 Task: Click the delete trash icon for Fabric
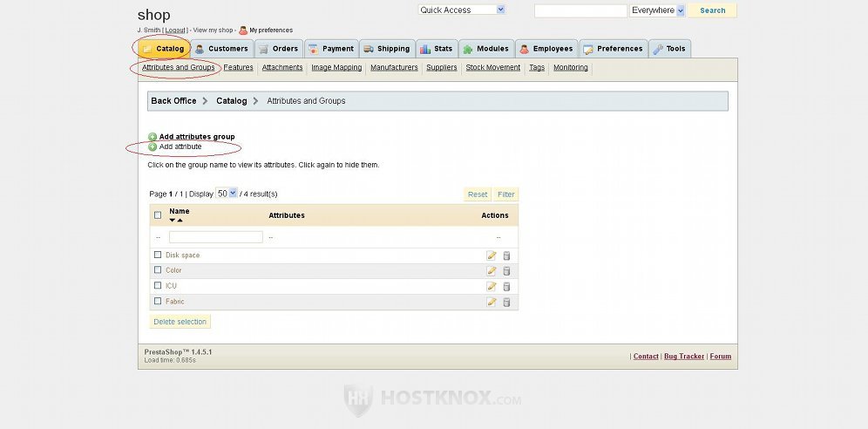[x=506, y=302]
